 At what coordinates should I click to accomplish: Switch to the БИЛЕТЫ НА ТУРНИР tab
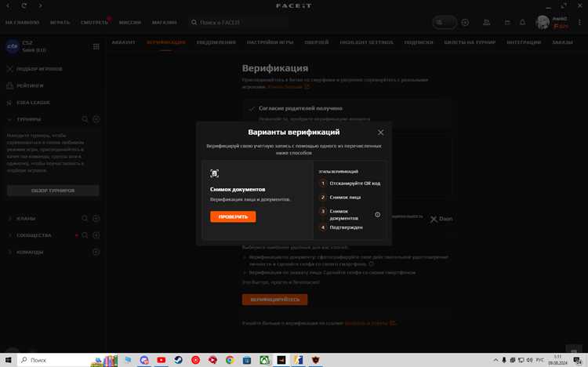[470, 42]
